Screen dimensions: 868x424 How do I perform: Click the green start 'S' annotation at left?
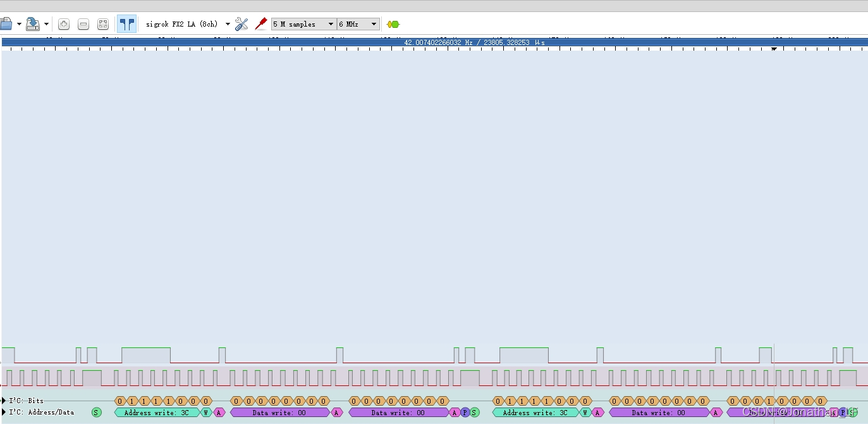point(96,413)
